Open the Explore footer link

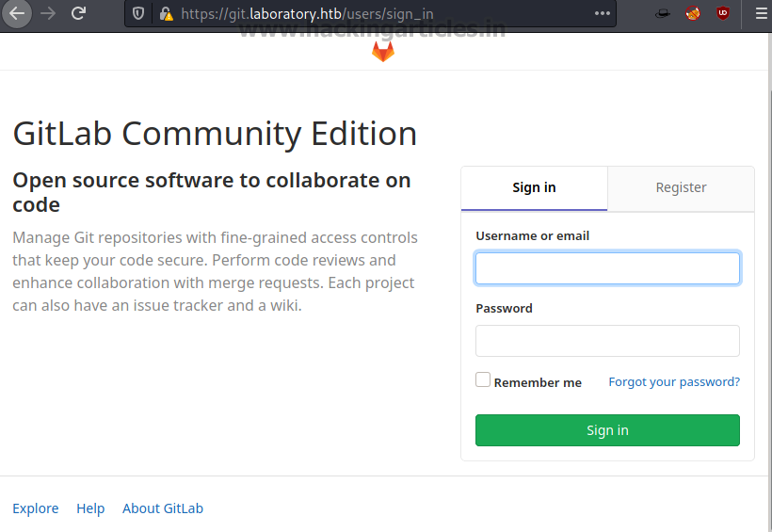click(36, 508)
